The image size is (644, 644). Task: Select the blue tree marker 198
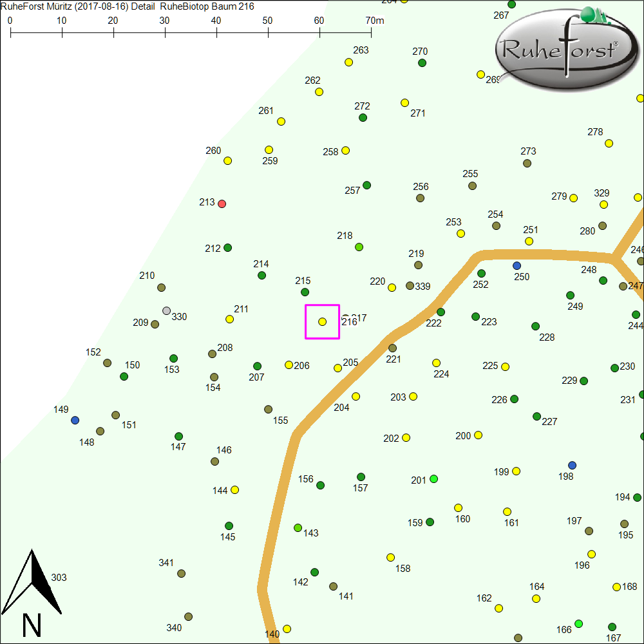point(573,465)
